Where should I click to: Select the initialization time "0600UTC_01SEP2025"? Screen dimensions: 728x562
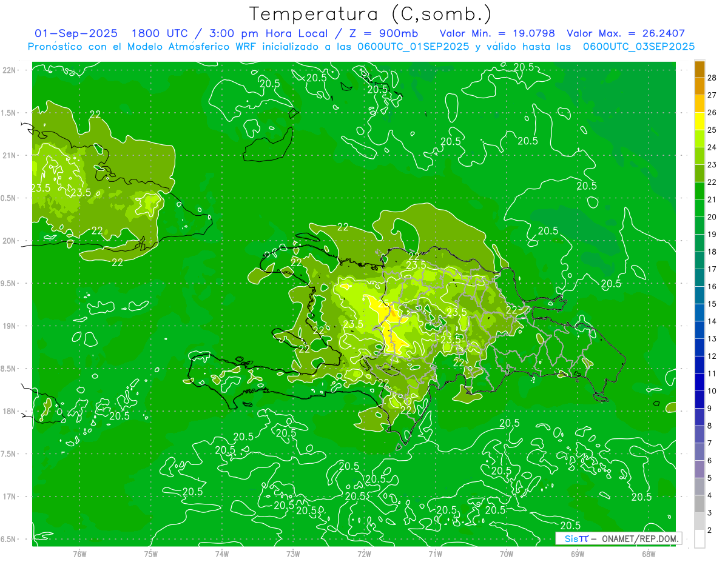[408, 47]
